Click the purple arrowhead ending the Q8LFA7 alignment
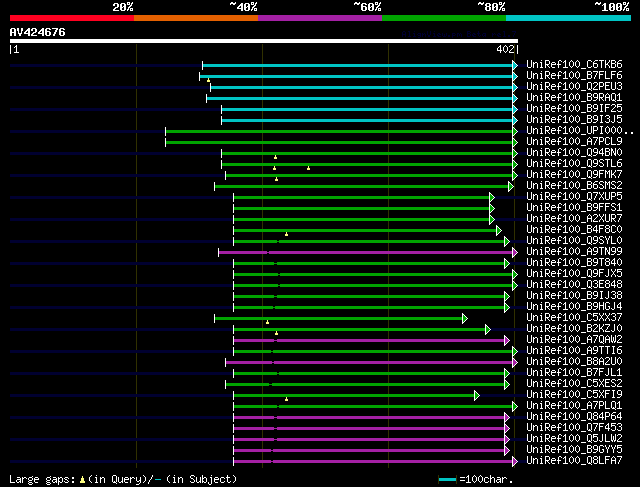 515,462
